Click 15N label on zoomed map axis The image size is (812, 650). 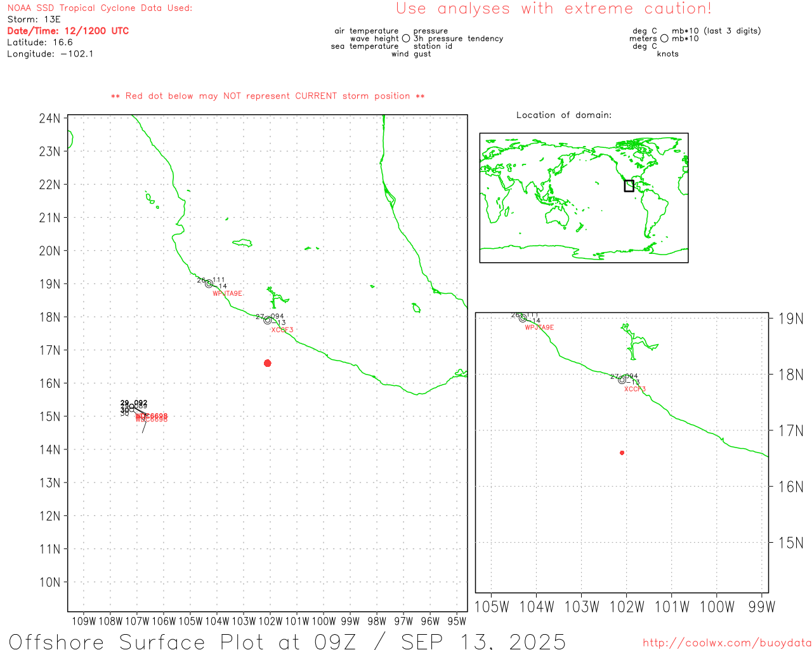pyautogui.click(x=790, y=543)
